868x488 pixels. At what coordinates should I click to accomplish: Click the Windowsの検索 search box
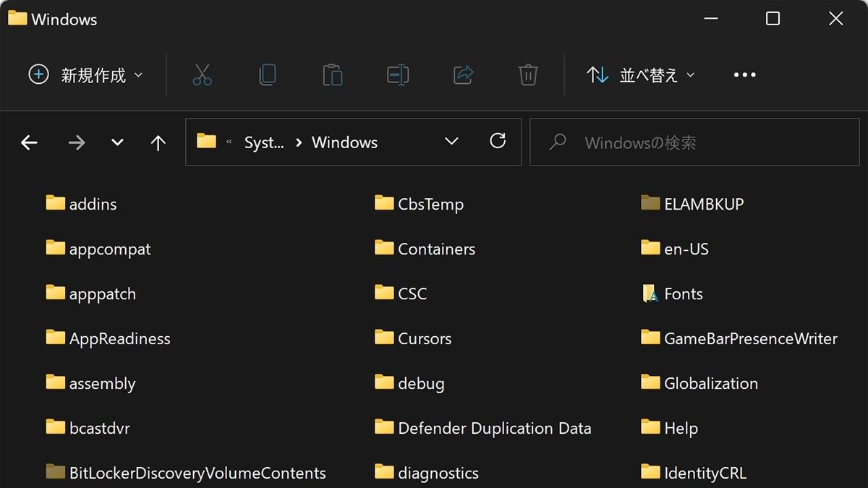pyautogui.click(x=694, y=142)
